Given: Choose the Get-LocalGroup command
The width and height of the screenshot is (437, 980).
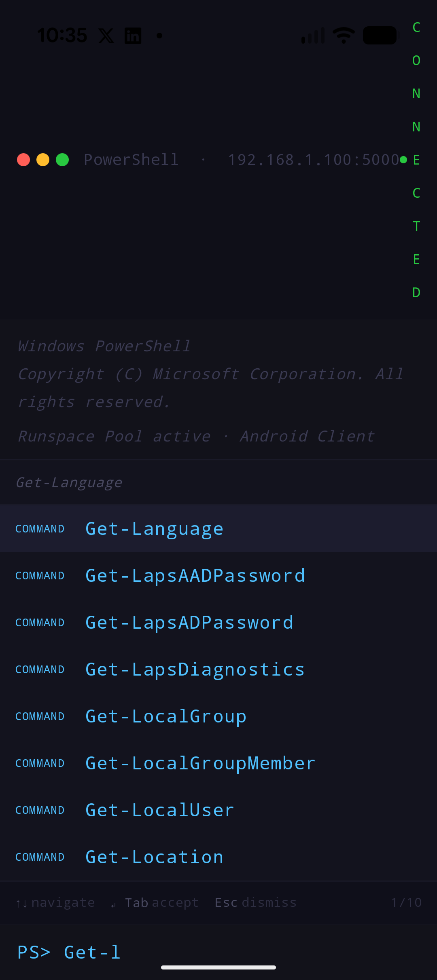Looking at the screenshot, I should [x=166, y=716].
